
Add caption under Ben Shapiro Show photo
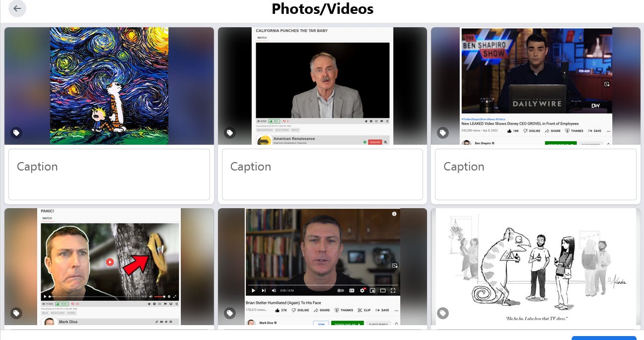tap(536, 174)
